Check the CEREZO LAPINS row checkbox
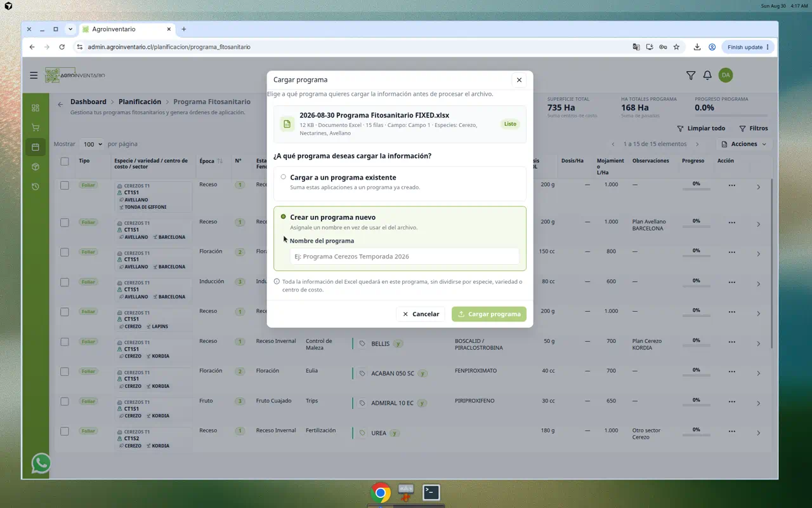 (65, 312)
